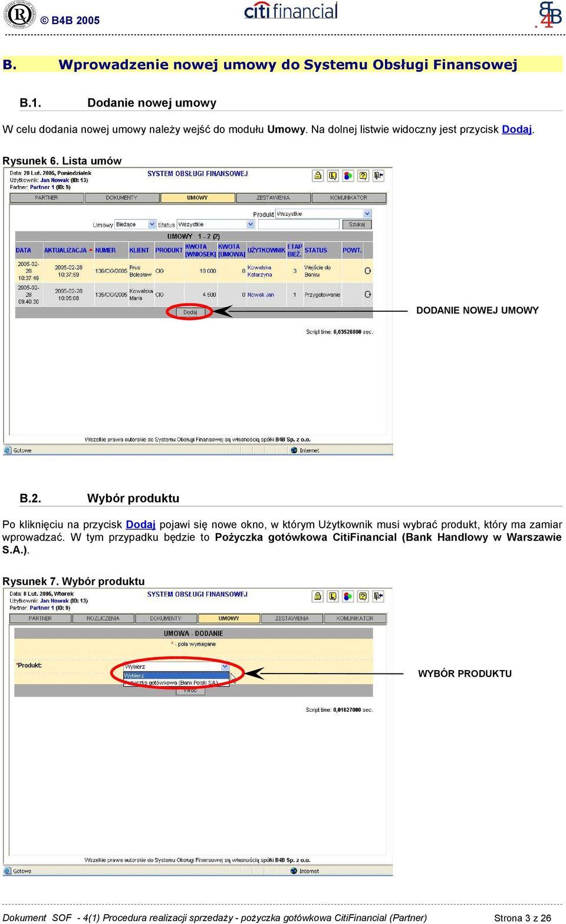This screenshot has width=566, height=924.
Task: Select 'Pożyczka gotówkowa (Bank Polski SA)' option
Action: 176,683
